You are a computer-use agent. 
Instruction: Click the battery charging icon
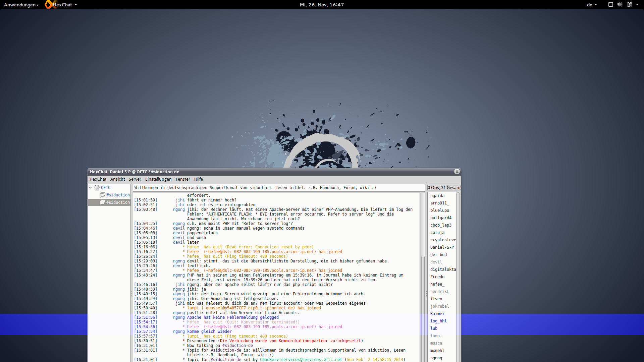point(630,4)
